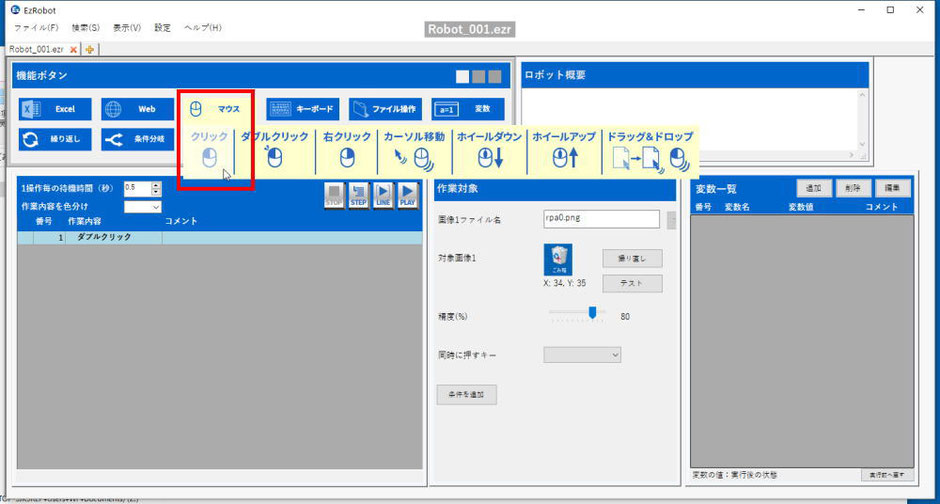Choose the 右クリック mouse action
Viewport: 940px width, 504px height.
point(347,150)
